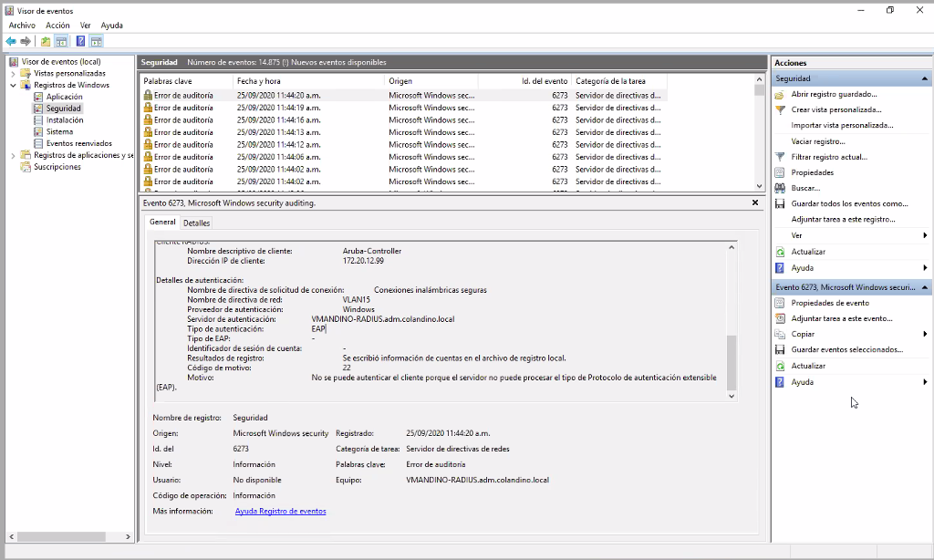Click the Registros de Windows folder icon
The height and width of the screenshot is (560, 934).
tap(26, 85)
